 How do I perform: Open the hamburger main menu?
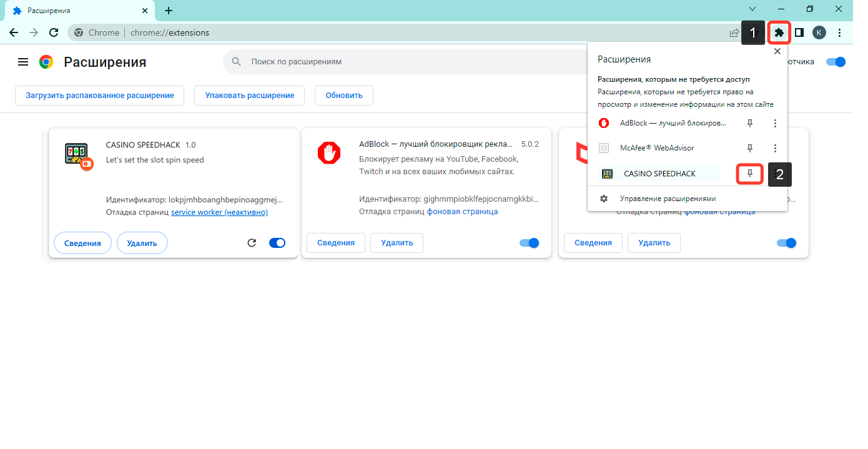click(x=23, y=62)
